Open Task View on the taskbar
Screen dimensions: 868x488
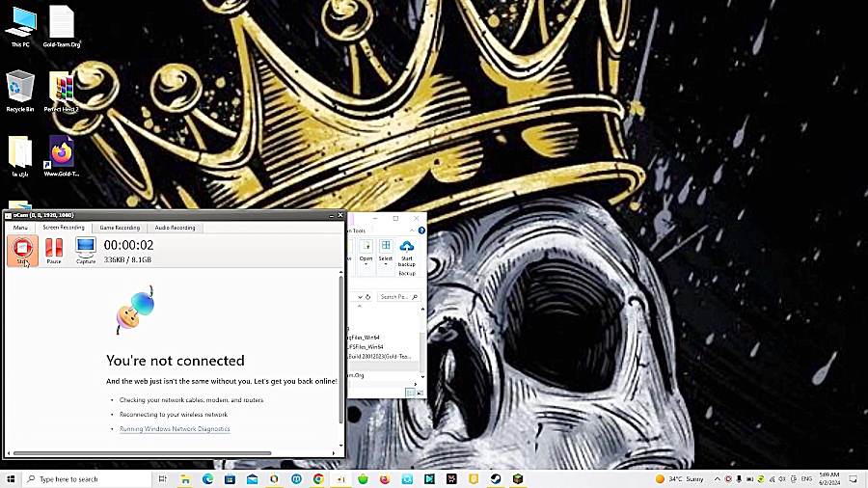pos(163,479)
